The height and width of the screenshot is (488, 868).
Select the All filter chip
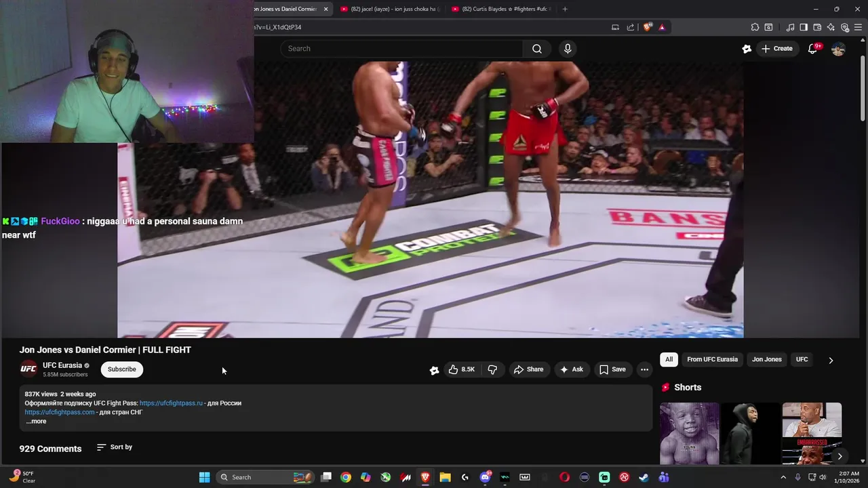[669, 359]
